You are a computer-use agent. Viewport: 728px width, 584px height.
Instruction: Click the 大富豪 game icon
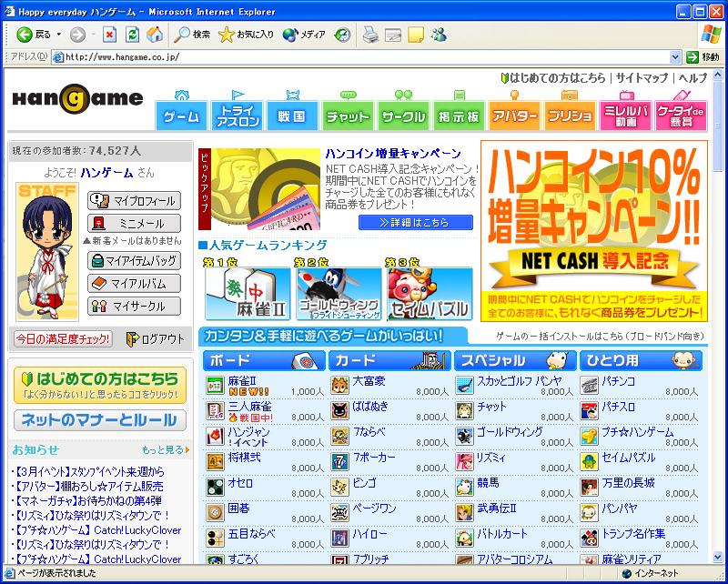pyautogui.click(x=339, y=386)
